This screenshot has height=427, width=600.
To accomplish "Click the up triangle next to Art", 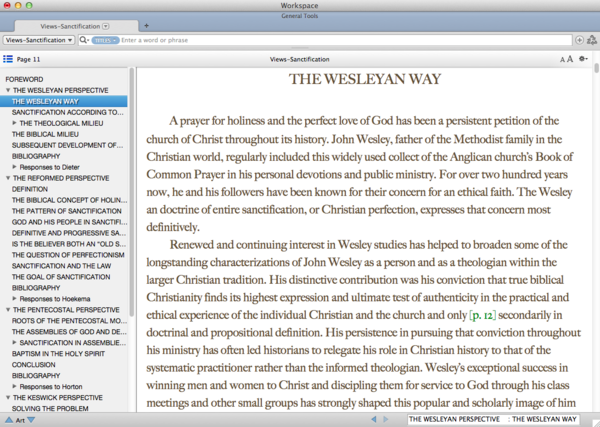I will point(8,420).
